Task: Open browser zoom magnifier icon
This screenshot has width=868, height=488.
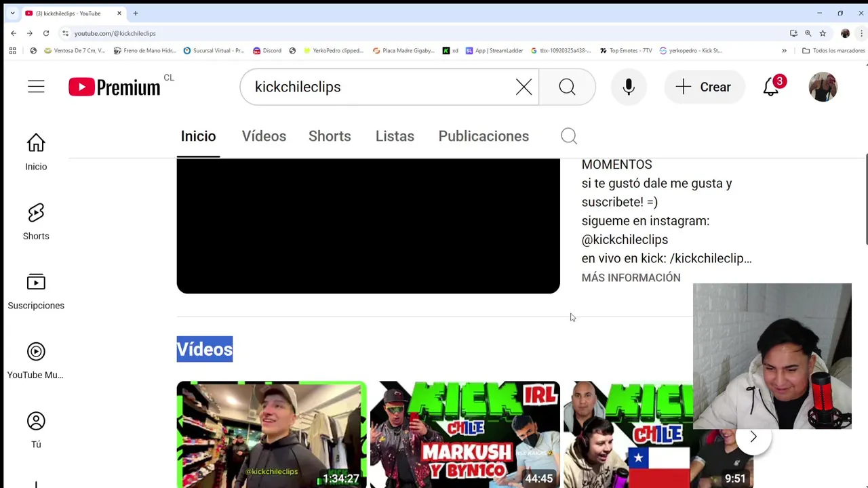Action: pos(808,33)
